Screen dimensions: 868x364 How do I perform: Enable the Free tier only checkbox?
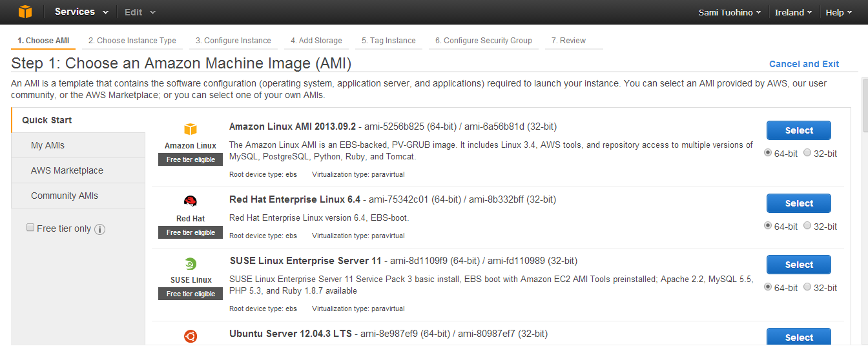coord(30,228)
